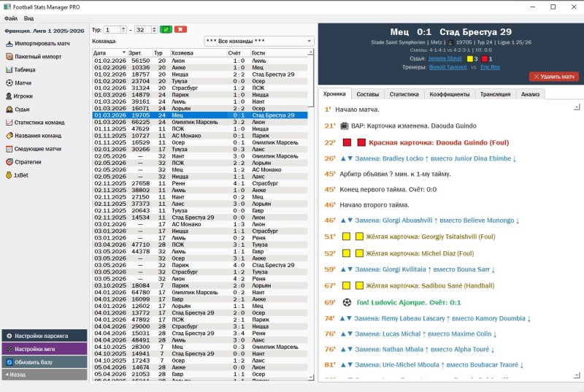This screenshot has width=584, height=392.
Task: Open the Статистика команд graph icon
Action: click(x=9, y=122)
